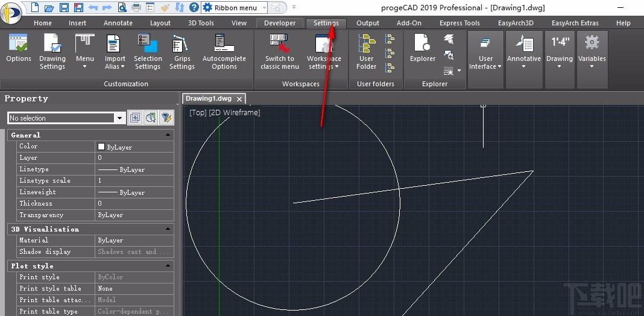Image resolution: width=644 pixels, height=316 pixels.
Task: Open the User Folder
Action: tap(367, 52)
